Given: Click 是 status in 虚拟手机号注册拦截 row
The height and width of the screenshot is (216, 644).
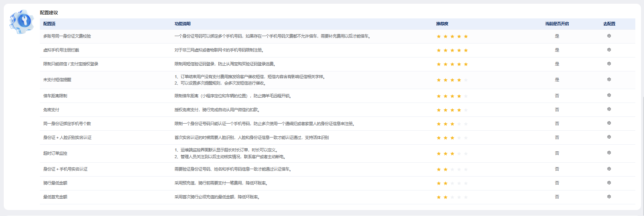Looking at the screenshot, I should coord(557,50).
